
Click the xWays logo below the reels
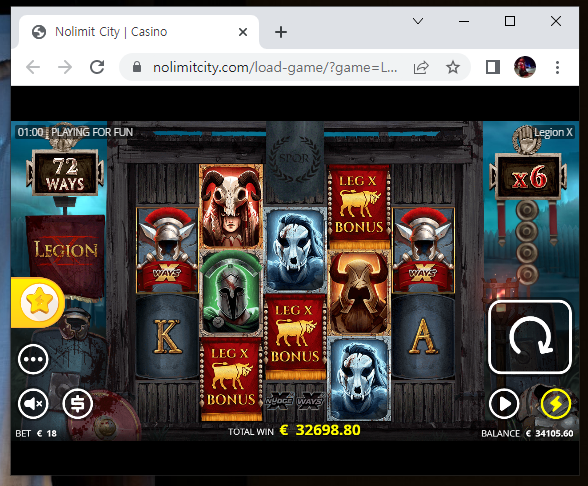point(310,401)
